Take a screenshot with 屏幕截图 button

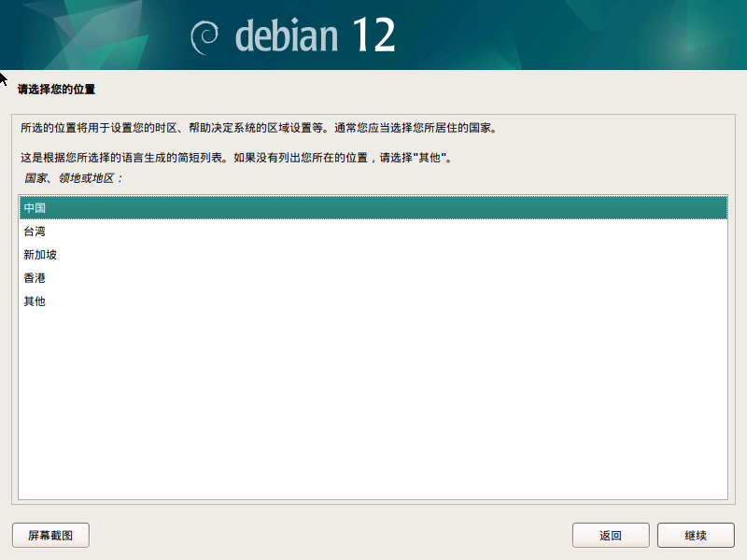click(x=50, y=535)
